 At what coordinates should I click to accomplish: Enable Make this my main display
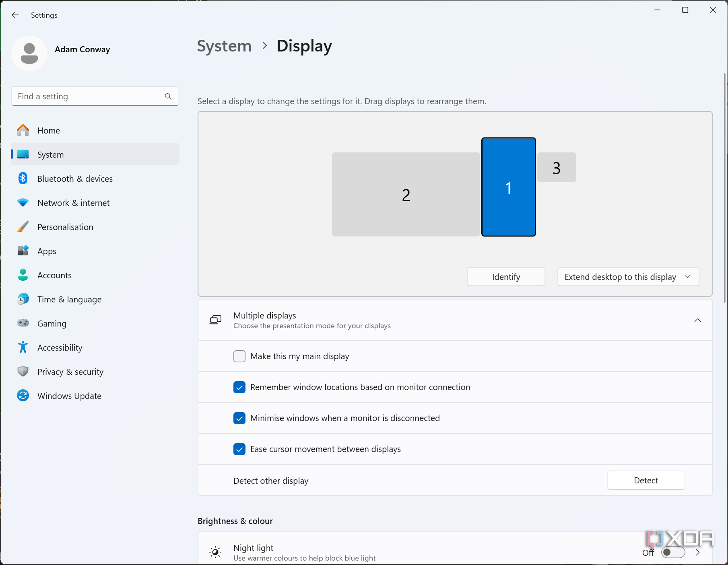239,356
